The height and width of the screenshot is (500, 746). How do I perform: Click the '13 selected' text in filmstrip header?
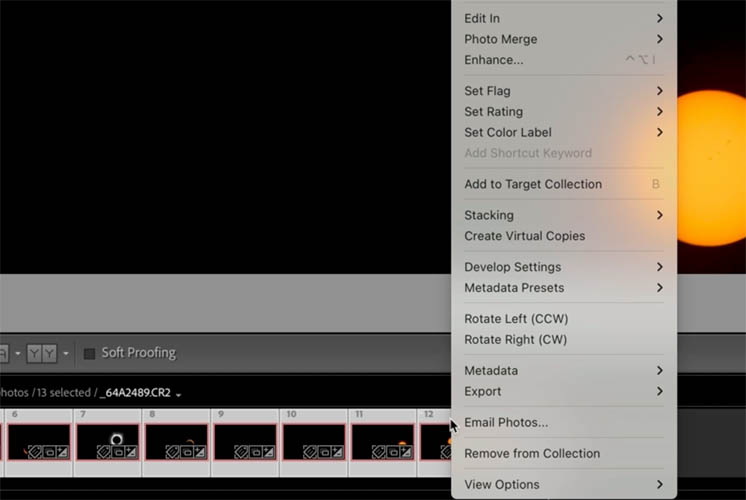coord(63,393)
